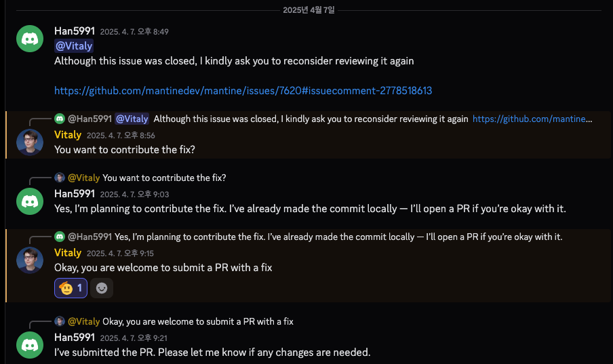Viewport: 613px width, 364px height.
Task: Click the Han5991 username at 8:49
Action: click(x=74, y=31)
